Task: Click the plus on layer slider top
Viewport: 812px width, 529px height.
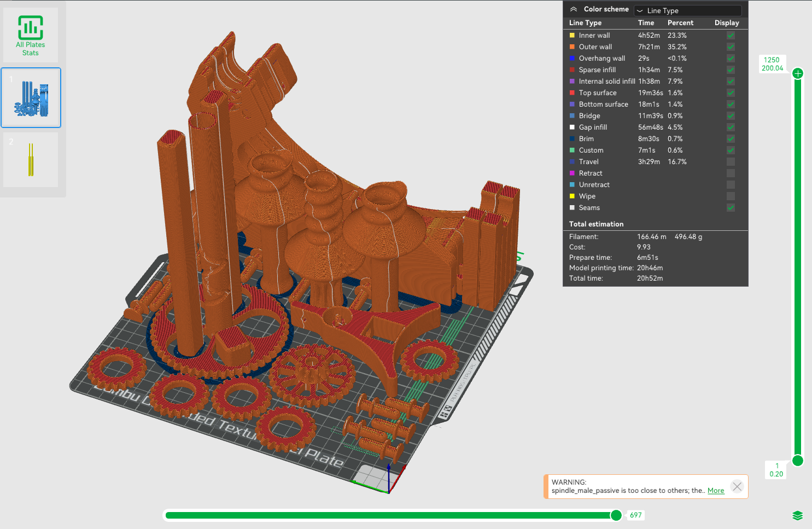Action: point(798,73)
